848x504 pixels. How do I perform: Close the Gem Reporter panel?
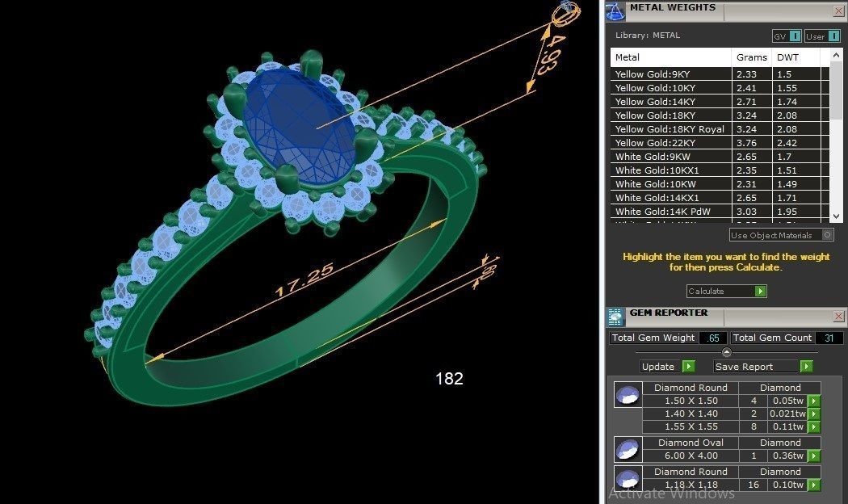tap(839, 317)
